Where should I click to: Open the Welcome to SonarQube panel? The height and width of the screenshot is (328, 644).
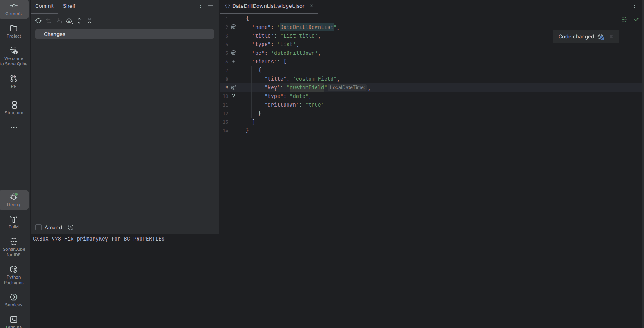[14, 56]
